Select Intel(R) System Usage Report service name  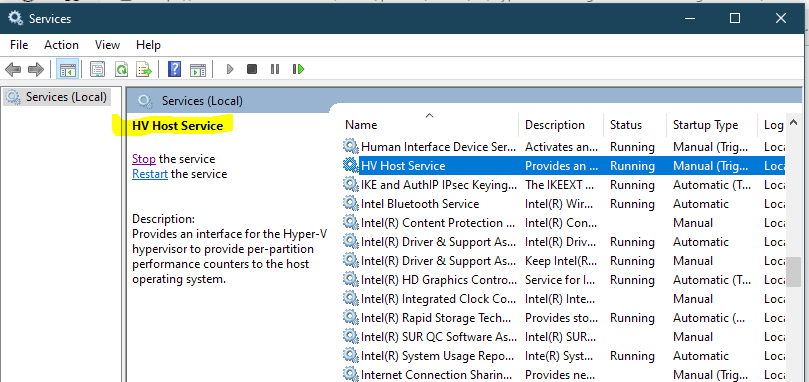tap(437, 356)
